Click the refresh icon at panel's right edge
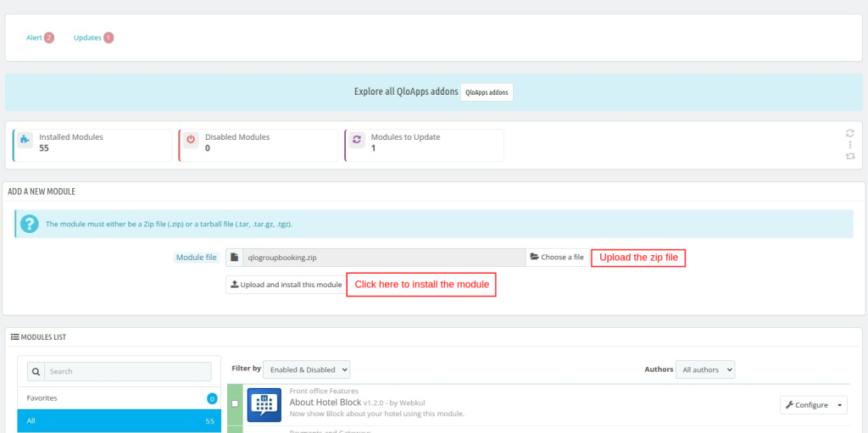This screenshot has height=433, width=868. [849, 133]
